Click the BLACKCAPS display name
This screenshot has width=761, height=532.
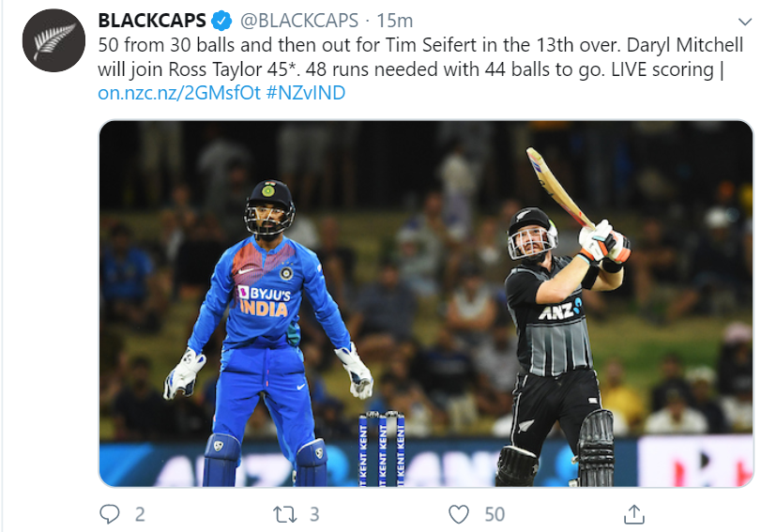coord(152,21)
